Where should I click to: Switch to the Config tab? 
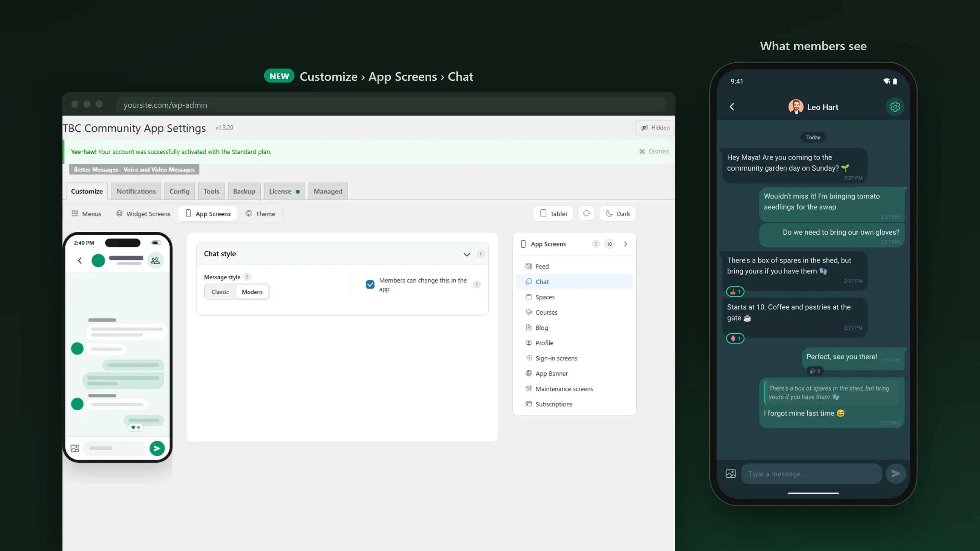point(179,191)
